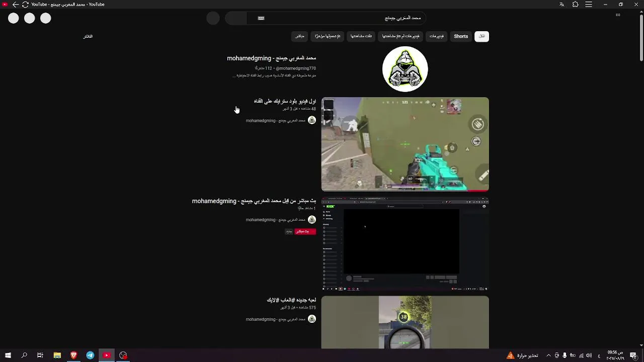Select the 'مباشر' Live filter chip
The width and height of the screenshot is (644, 362).
click(300, 36)
